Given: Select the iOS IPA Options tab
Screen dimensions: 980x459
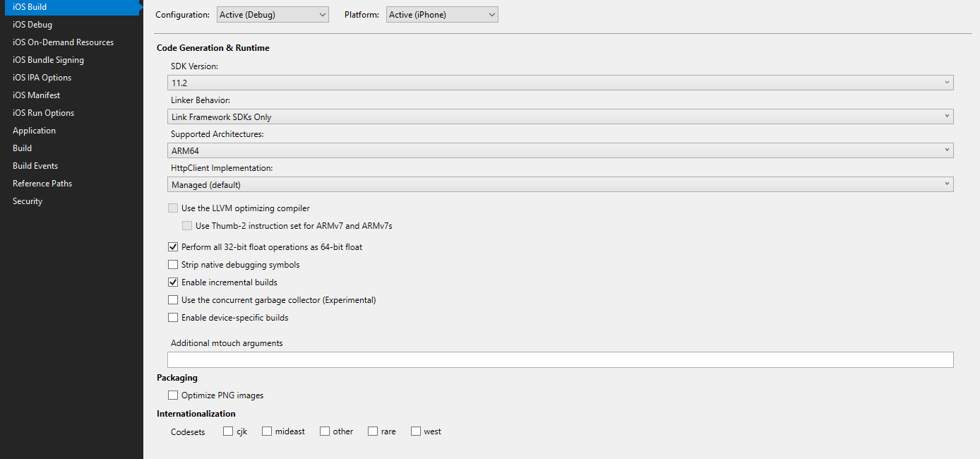Looking at the screenshot, I should [42, 78].
